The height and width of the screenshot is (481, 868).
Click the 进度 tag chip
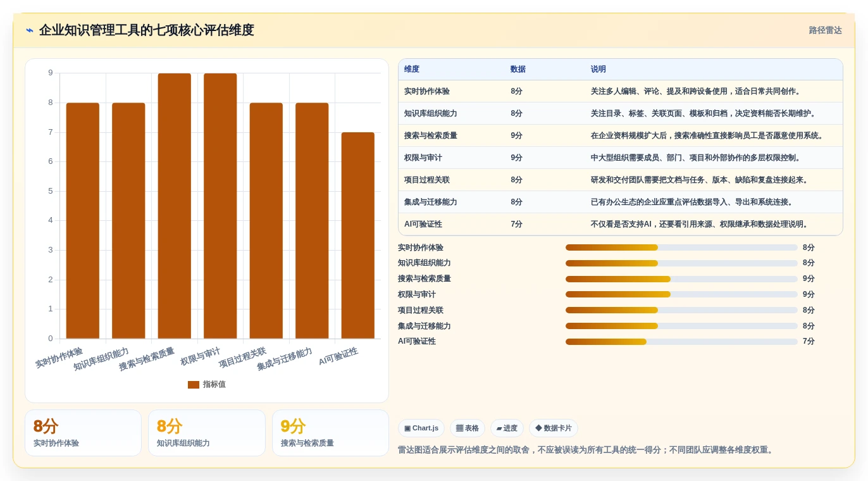(x=507, y=428)
